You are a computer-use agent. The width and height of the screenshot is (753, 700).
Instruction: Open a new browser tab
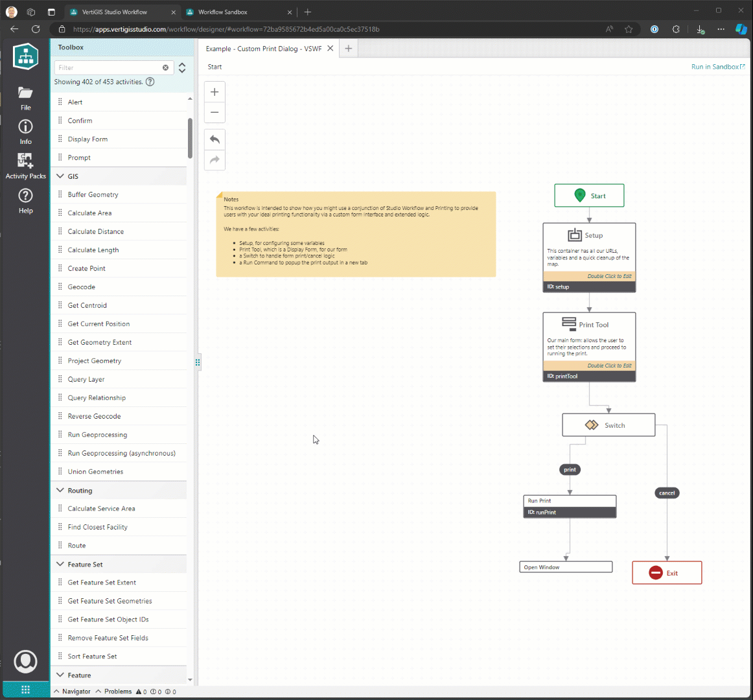(x=308, y=12)
